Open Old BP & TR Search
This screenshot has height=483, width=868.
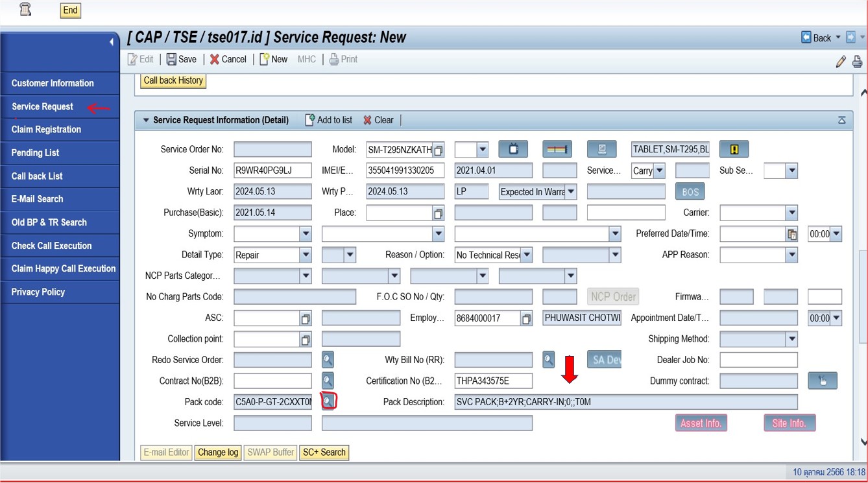click(x=49, y=222)
